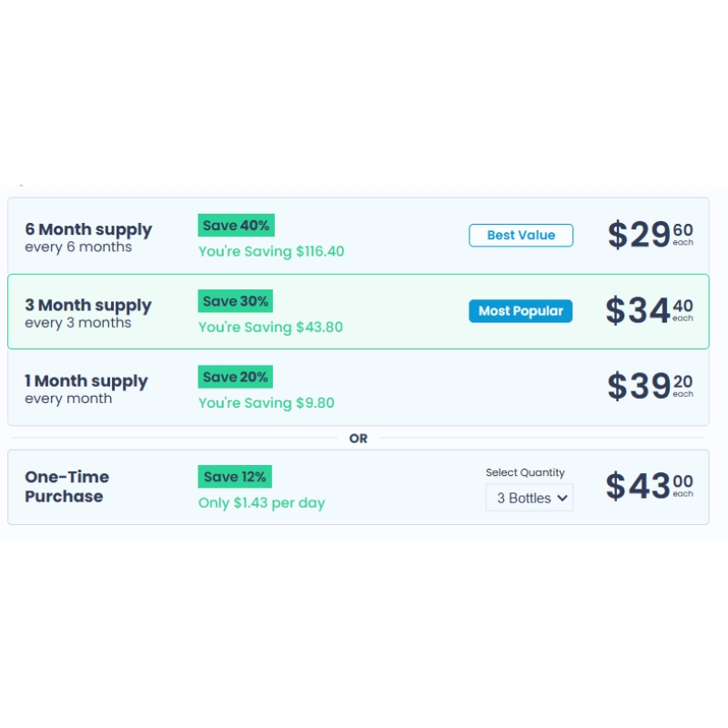The height and width of the screenshot is (728, 728).
Task: Click the Save 20% green tag
Action: (236, 377)
